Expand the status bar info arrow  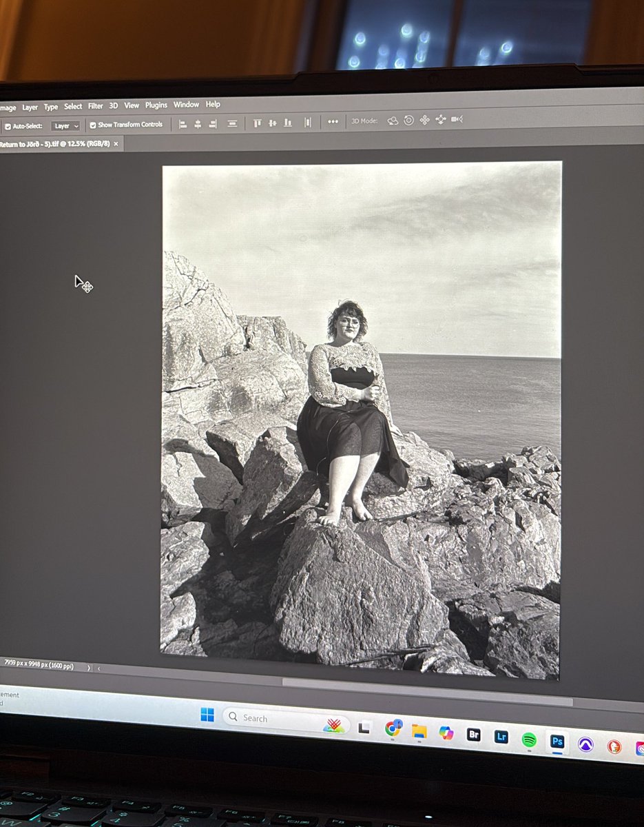[x=89, y=667]
